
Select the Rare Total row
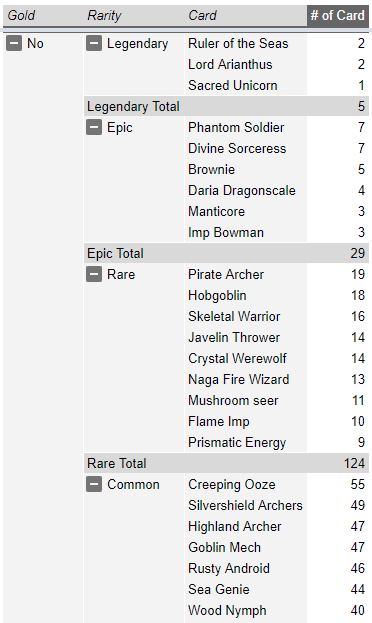226,463
